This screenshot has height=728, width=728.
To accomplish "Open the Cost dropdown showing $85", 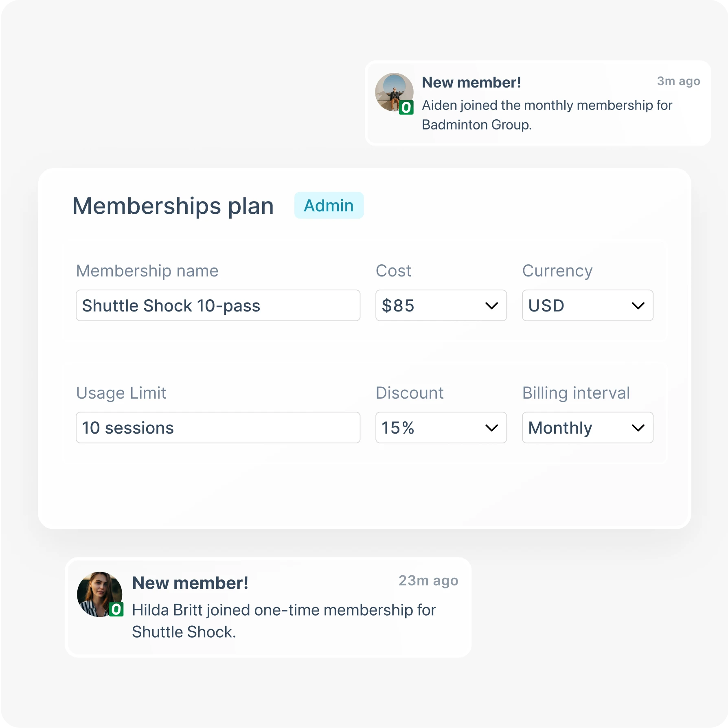I will tap(441, 305).
